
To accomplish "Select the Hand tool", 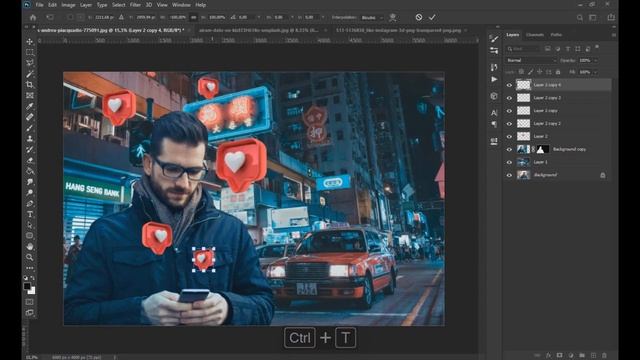I will pos(30,247).
